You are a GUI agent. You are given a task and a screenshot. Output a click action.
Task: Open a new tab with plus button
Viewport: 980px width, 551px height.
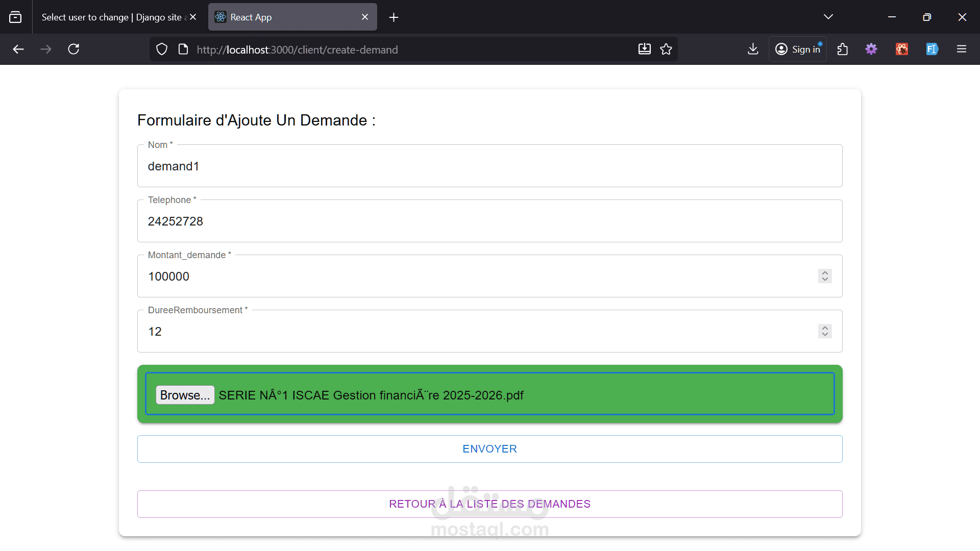click(x=394, y=17)
